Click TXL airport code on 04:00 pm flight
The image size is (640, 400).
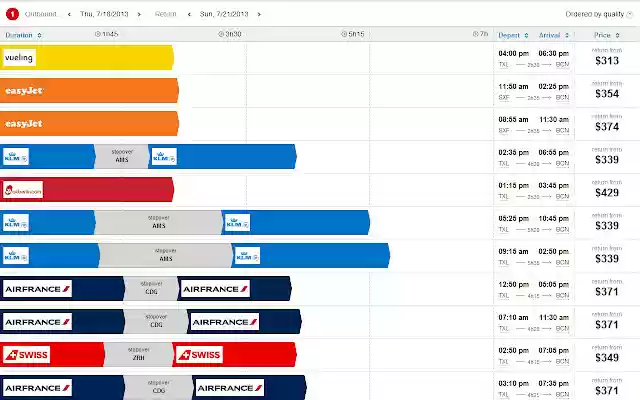504,64
